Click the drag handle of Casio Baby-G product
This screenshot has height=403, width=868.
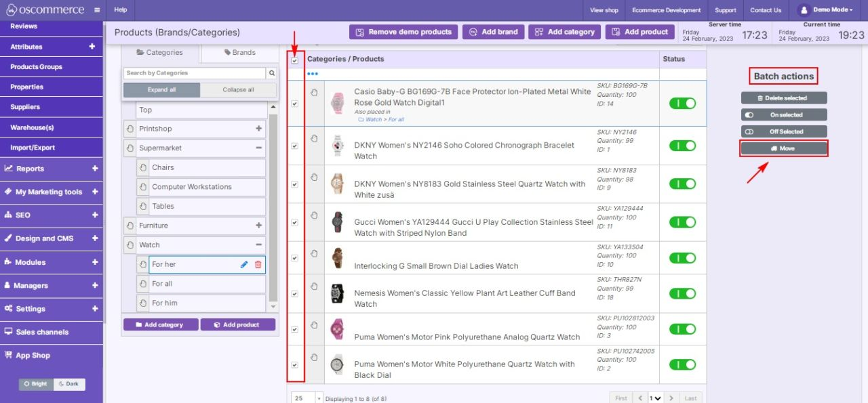(314, 93)
